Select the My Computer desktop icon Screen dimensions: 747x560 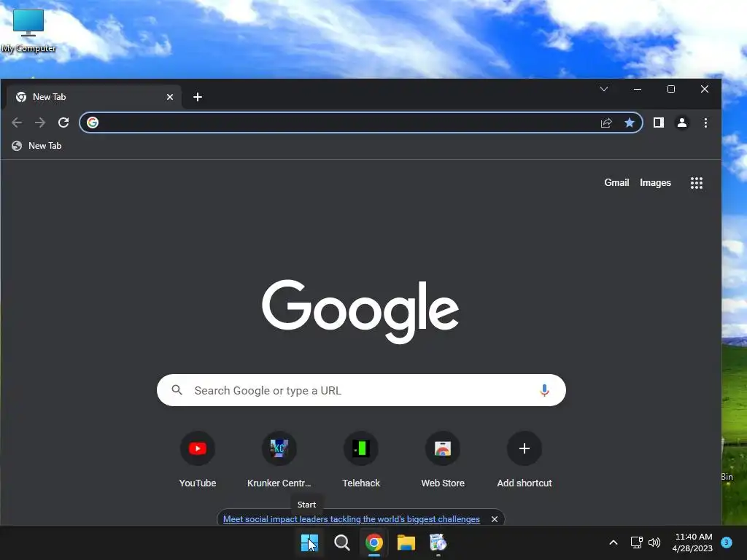[x=28, y=31]
